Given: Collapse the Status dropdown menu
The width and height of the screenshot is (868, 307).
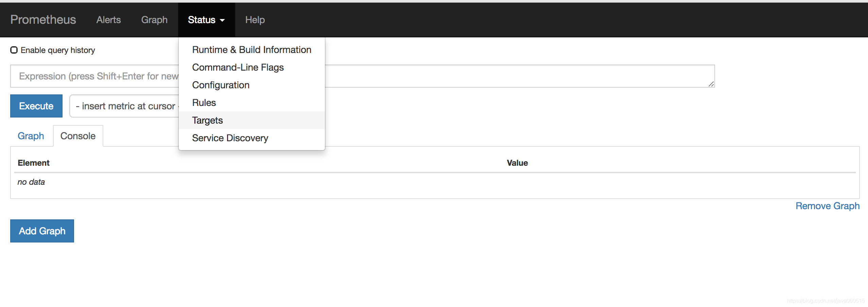Looking at the screenshot, I should (206, 20).
